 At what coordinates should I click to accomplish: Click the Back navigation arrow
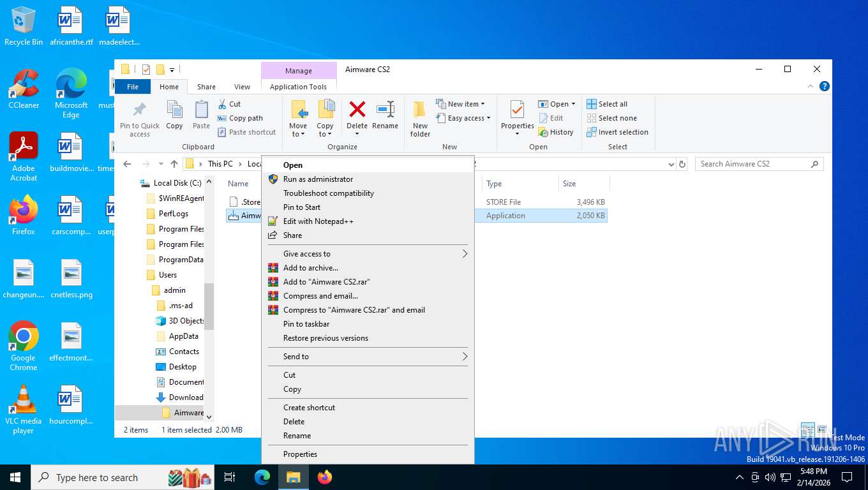127,164
